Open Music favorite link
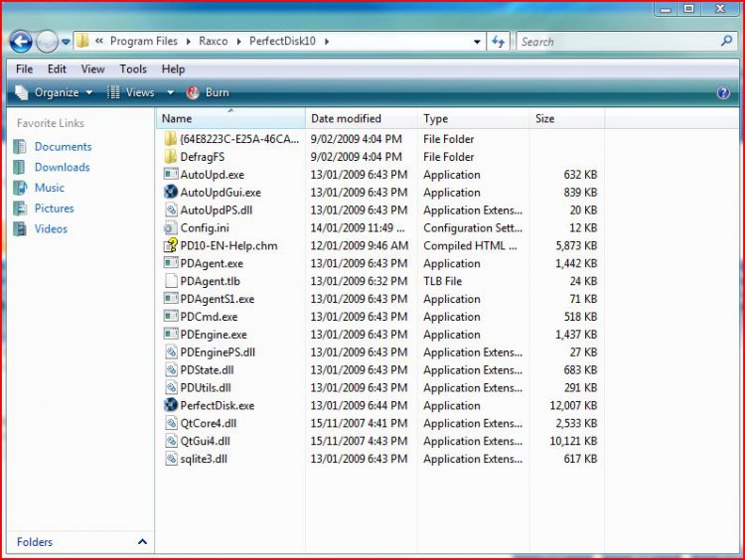The image size is (745, 560). tap(49, 188)
